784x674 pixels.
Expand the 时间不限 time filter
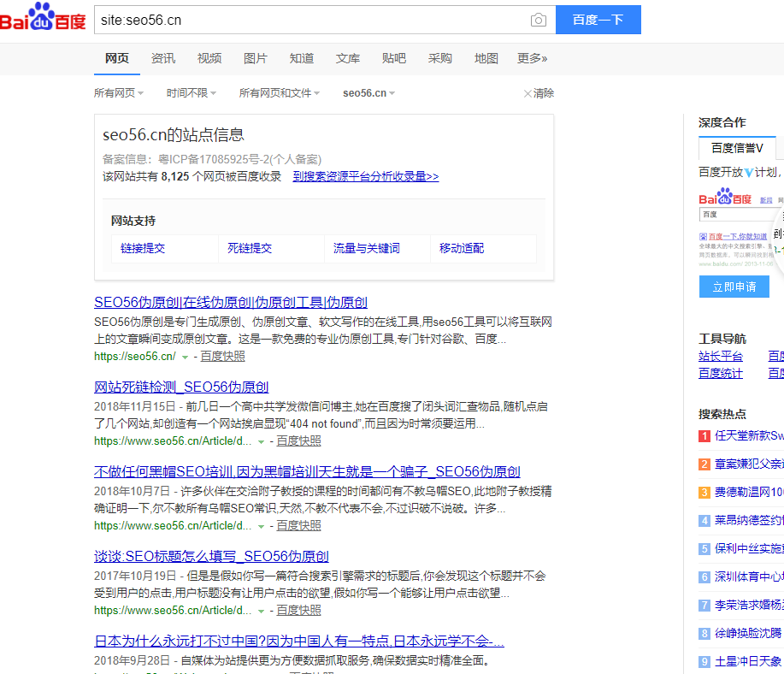tap(191, 93)
